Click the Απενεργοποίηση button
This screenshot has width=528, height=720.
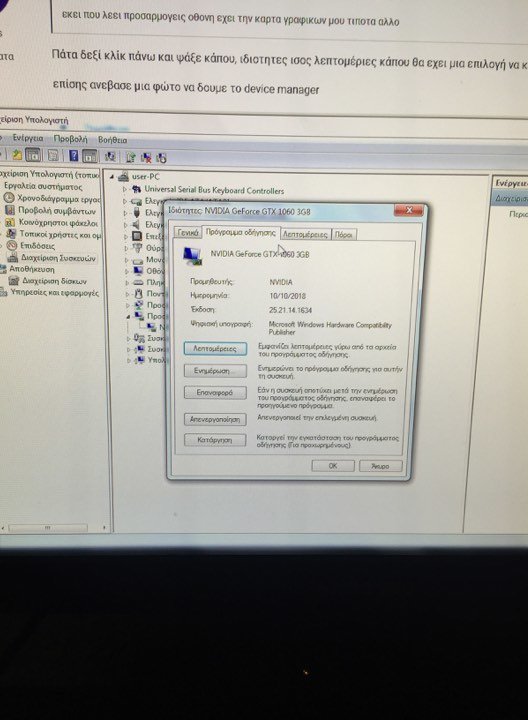click(x=215, y=419)
